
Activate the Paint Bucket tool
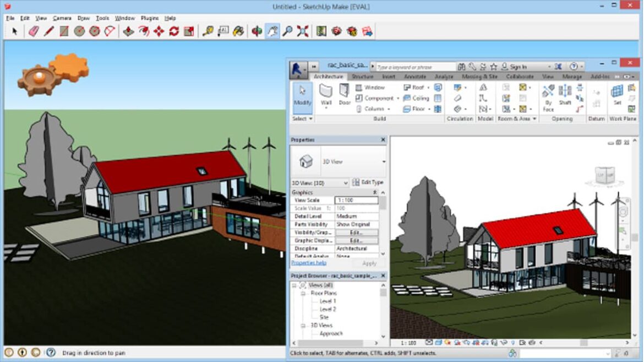pyautogui.click(x=238, y=31)
